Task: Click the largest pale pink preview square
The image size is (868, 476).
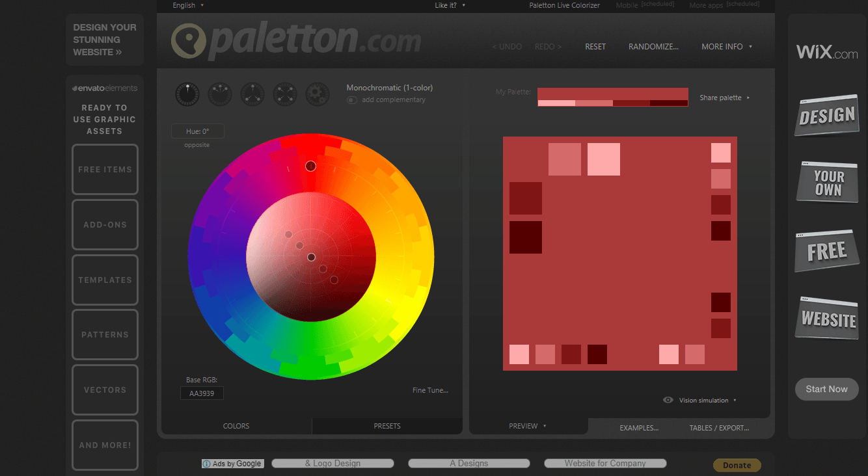Action: (x=604, y=159)
